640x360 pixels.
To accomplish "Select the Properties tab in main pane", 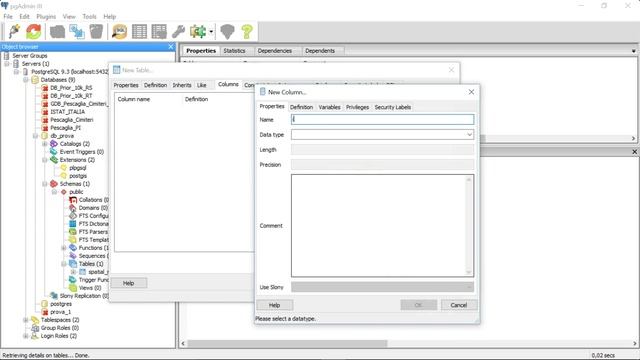I will 201,51.
